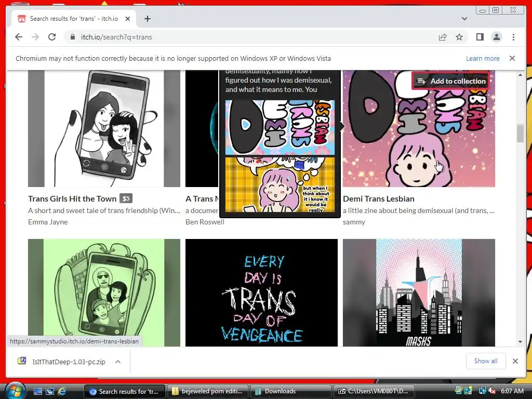
Task: Expand the tab search dropdown chevron
Action: coord(464,19)
